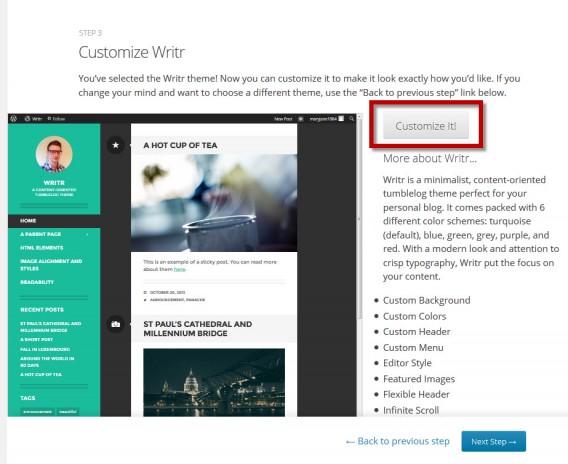Click the Customize It! button
This screenshot has height=464, width=568.
click(426, 126)
